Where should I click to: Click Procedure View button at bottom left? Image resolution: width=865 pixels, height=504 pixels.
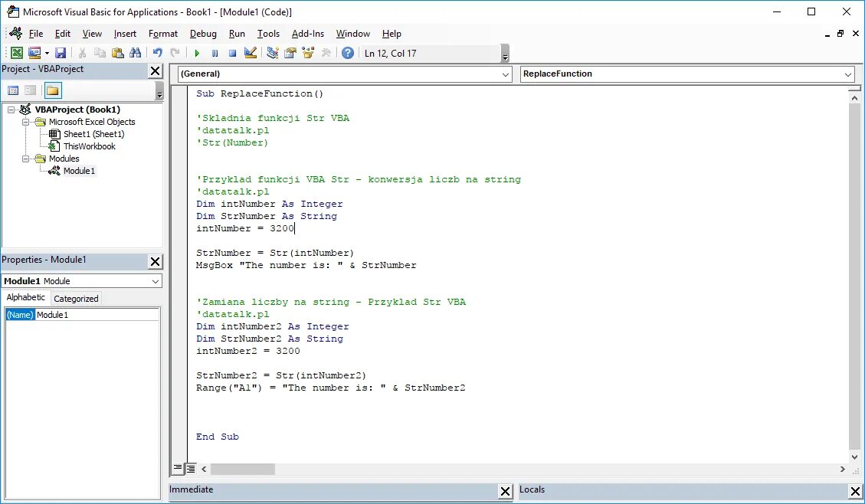[x=178, y=468]
